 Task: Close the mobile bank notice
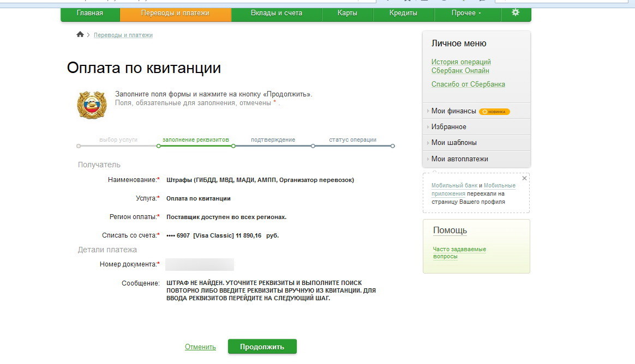(524, 178)
